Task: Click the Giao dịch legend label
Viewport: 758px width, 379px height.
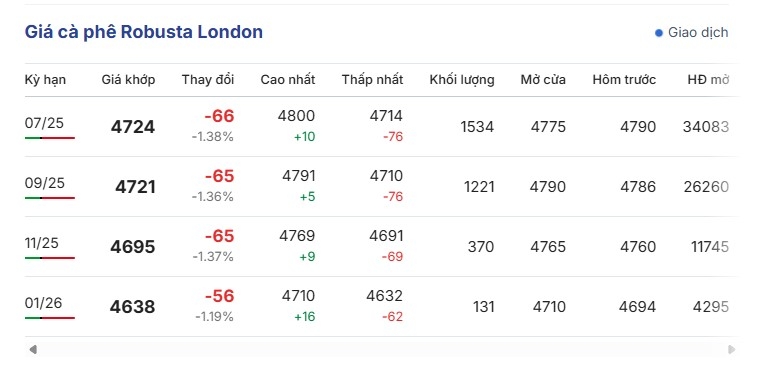Action: coord(698,33)
